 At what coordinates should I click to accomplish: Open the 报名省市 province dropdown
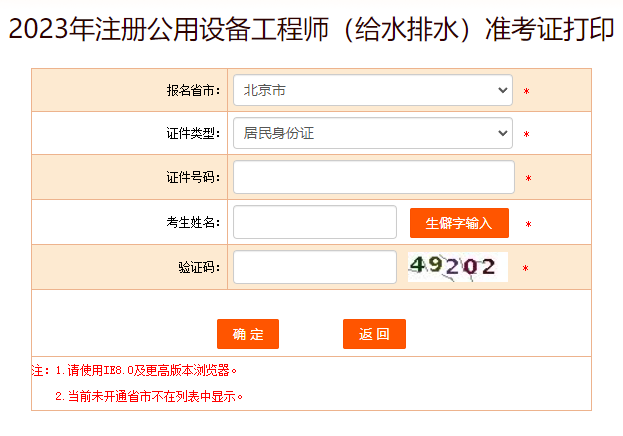[x=372, y=90]
